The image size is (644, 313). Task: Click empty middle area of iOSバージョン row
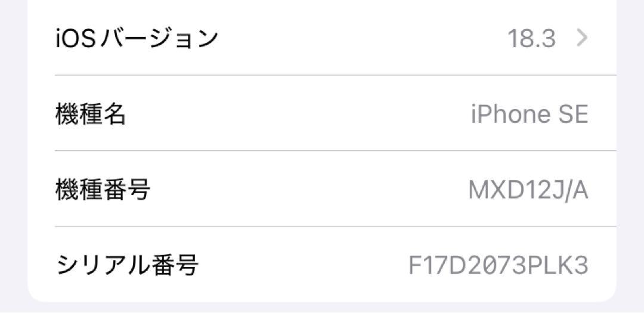(361, 39)
